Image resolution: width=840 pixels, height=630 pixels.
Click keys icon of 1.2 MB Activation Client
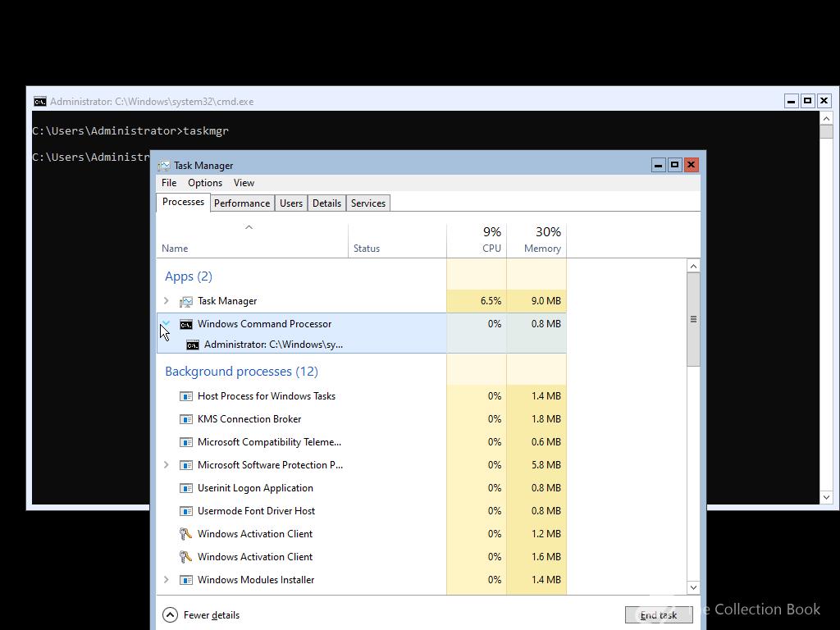tap(185, 534)
